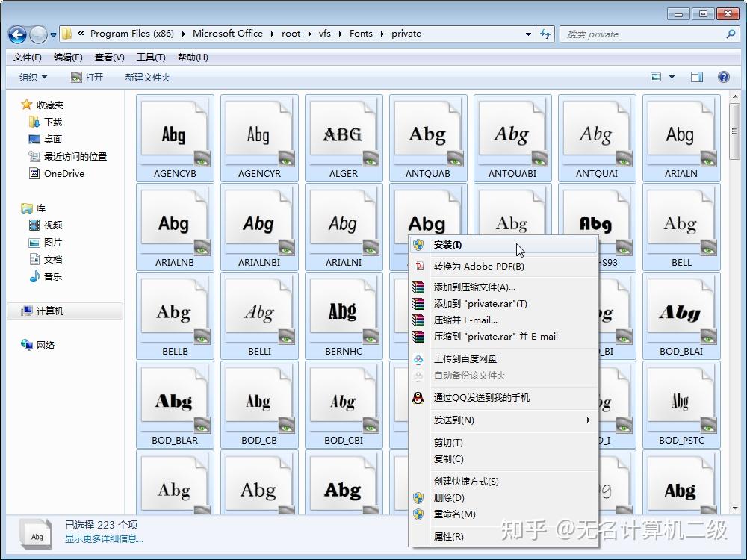Expand the address bar history dropdown
The height and width of the screenshot is (560, 747).
[528, 34]
